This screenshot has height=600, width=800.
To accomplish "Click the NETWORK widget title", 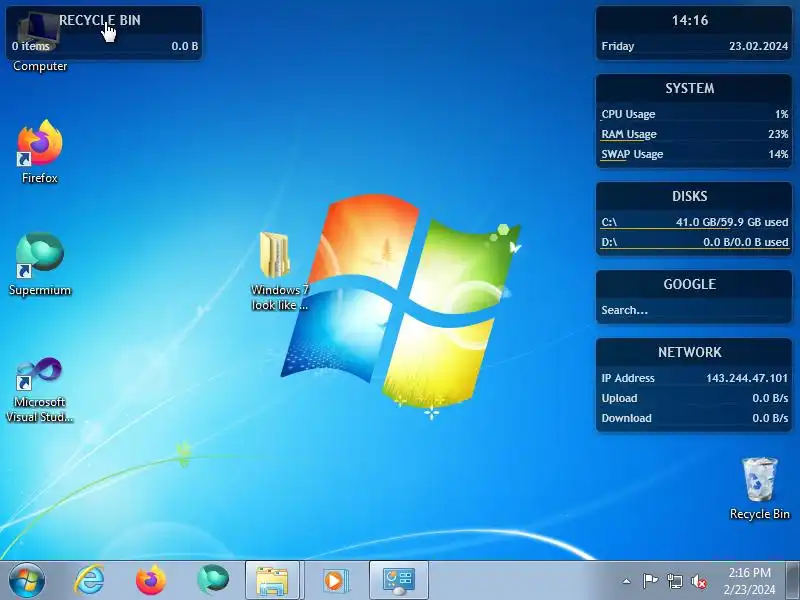I will [x=690, y=352].
